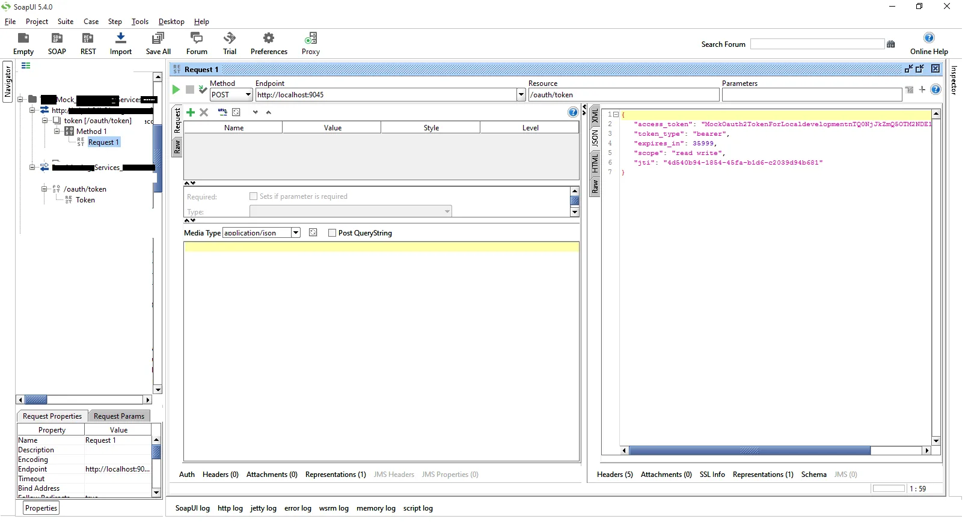980x525 pixels.
Task: Toggle the 'Sets if parameter is required' checkbox
Action: (253, 196)
